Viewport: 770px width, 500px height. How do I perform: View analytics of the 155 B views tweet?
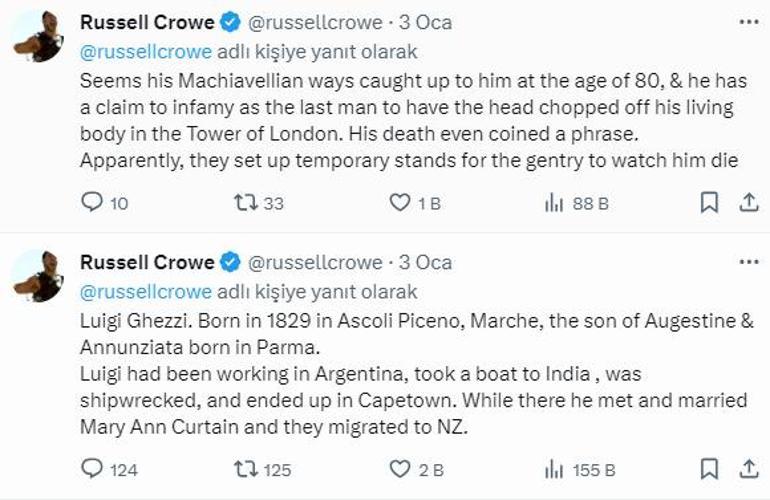pos(553,468)
